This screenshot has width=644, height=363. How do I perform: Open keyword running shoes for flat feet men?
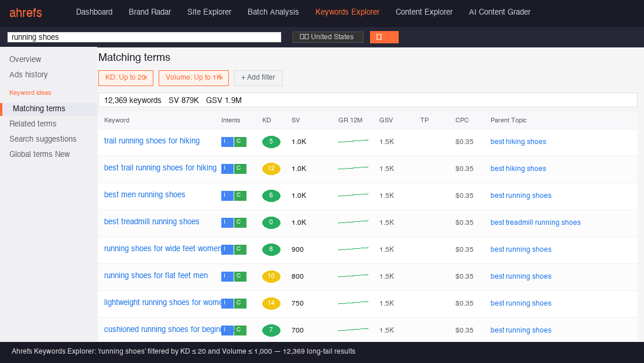click(x=156, y=276)
